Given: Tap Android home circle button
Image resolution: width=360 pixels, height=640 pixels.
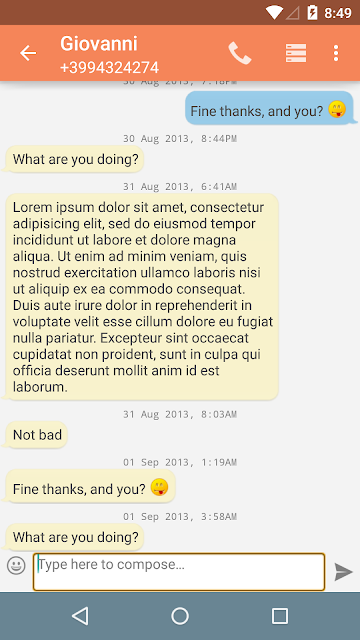Looking at the screenshot, I should point(180,616).
